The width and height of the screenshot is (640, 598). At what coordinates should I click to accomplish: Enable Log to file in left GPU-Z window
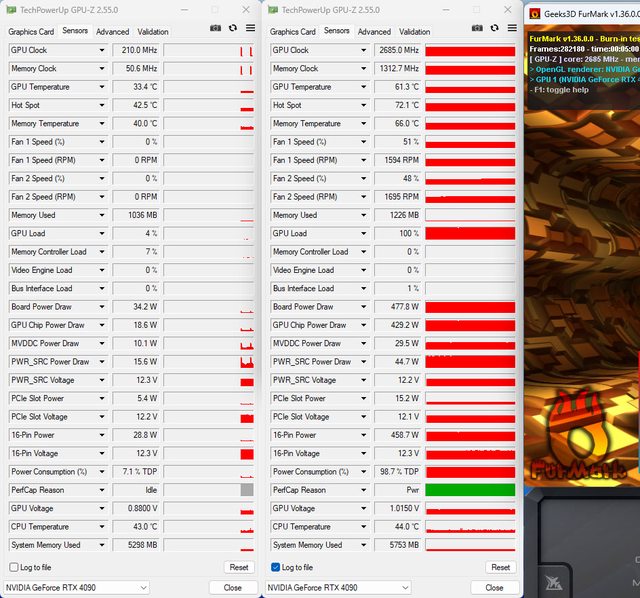point(14,567)
